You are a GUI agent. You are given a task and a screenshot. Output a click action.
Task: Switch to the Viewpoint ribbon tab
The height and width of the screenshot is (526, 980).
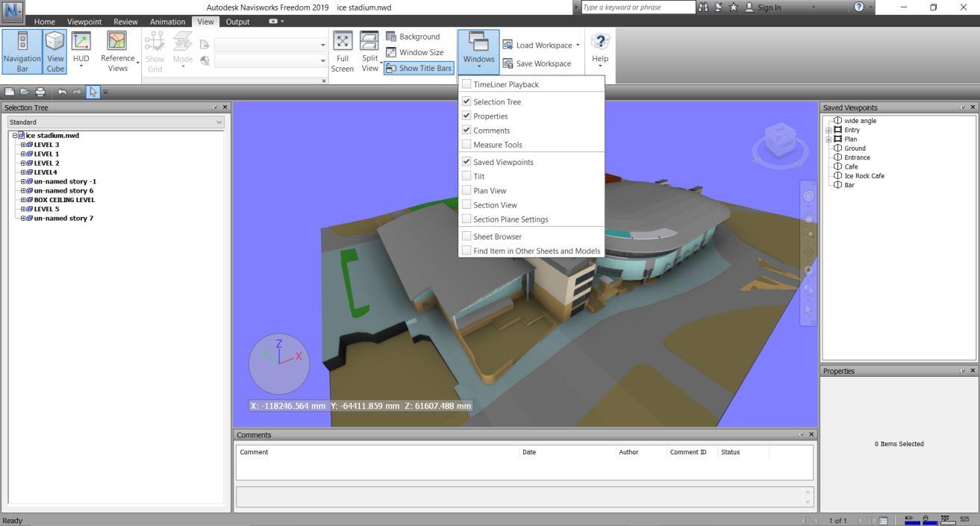pos(84,22)
